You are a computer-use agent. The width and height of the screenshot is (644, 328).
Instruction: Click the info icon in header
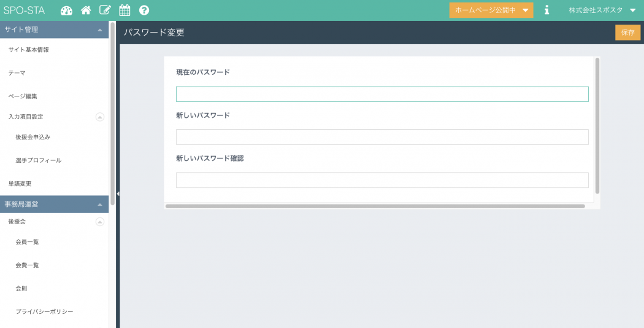(x=546, y=10)
